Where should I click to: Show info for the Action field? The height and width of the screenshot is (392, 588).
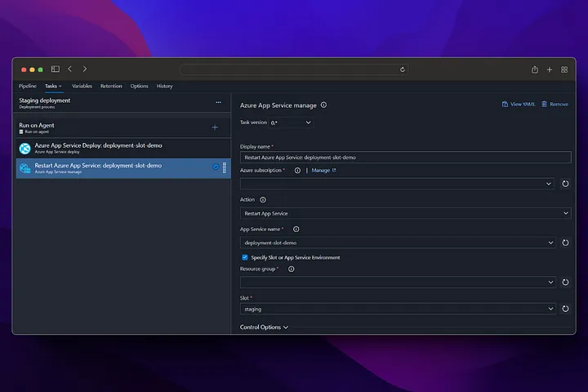pos(263,199)
